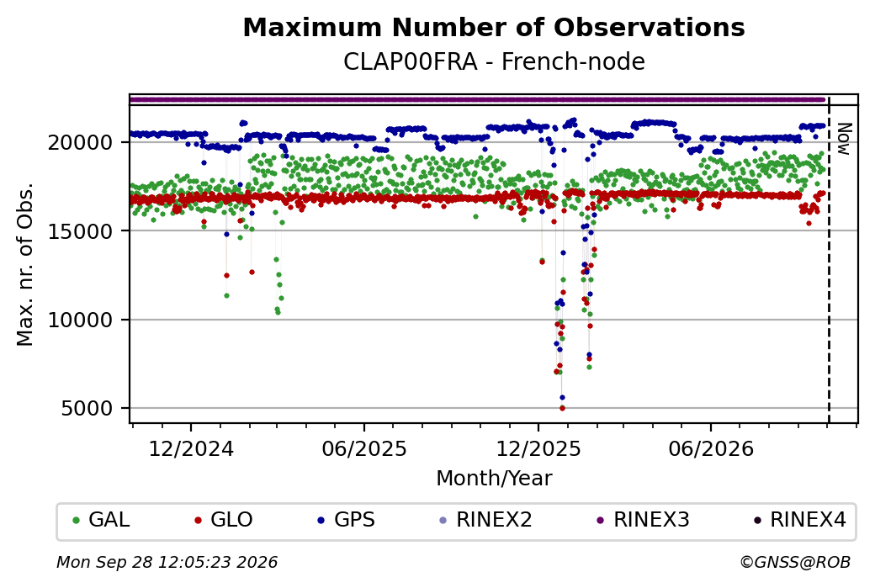Click the 06/2025 x-axis tick label
This screenshot has width=875, height=588.
[364, 449]
